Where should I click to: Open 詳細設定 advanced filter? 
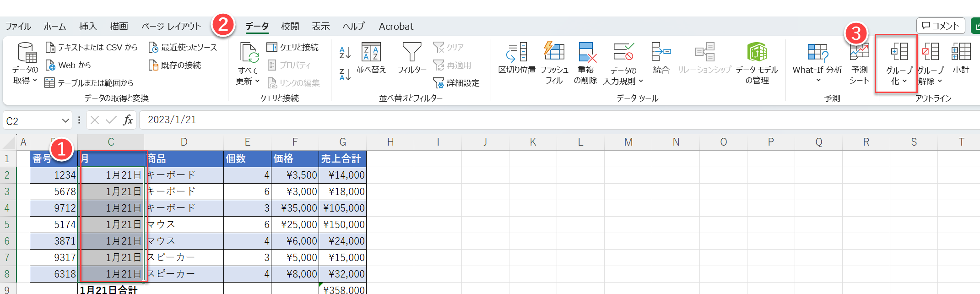pos(456,83)
